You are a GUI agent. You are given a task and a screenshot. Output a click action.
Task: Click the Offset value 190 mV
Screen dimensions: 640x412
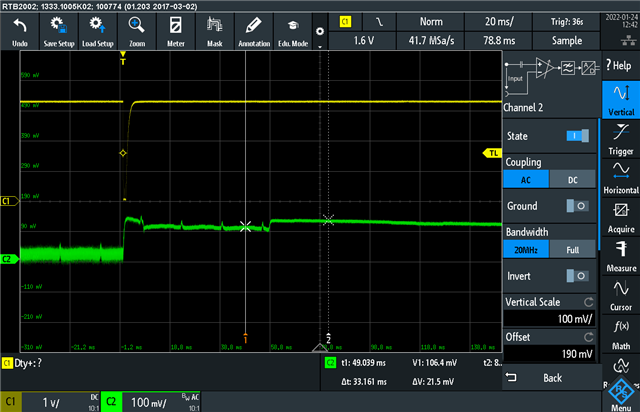tap(549, 354)
